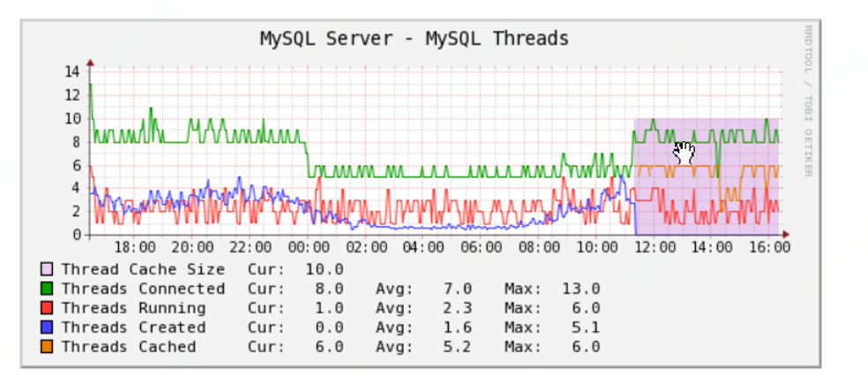The height and width of the screenshot is (376, 868).
Task: Click the 04:00 x-axis time label
Action: pyautogui.click(x=423, y=247)
